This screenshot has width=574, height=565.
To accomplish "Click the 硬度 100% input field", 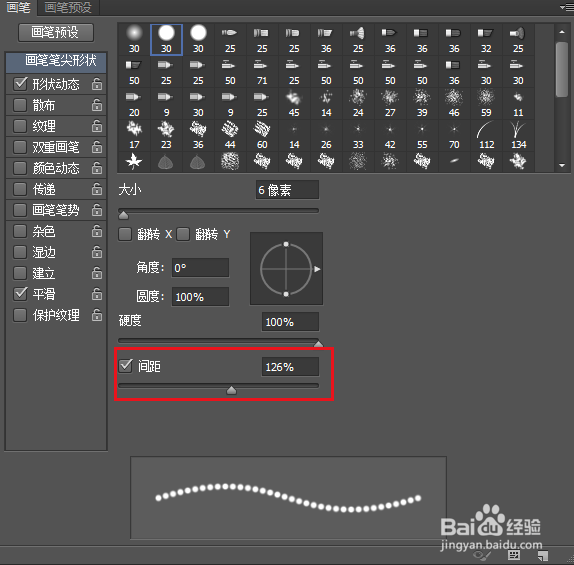I will (x=290, y=322).
